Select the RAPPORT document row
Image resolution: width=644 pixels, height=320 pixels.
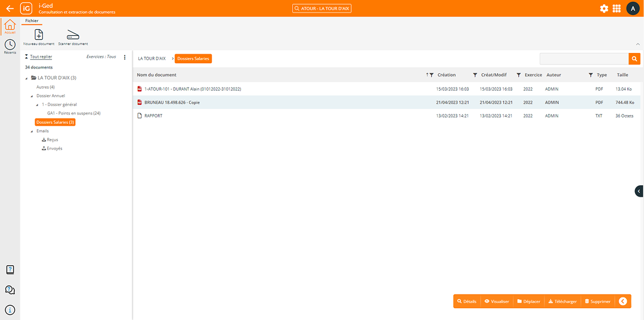pyautogui.click(x=153, y=116)
